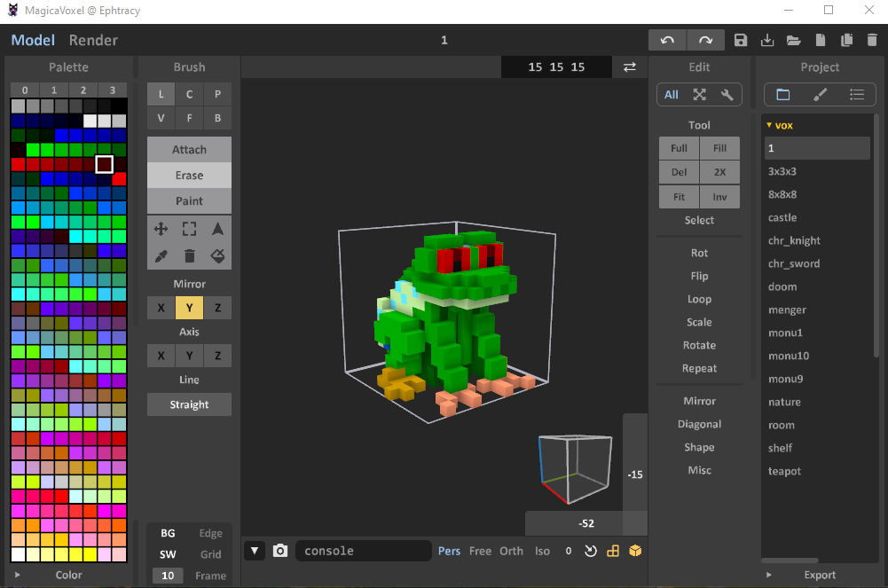
Task: Toggle Mirror Y off
Action: point(189,307)
